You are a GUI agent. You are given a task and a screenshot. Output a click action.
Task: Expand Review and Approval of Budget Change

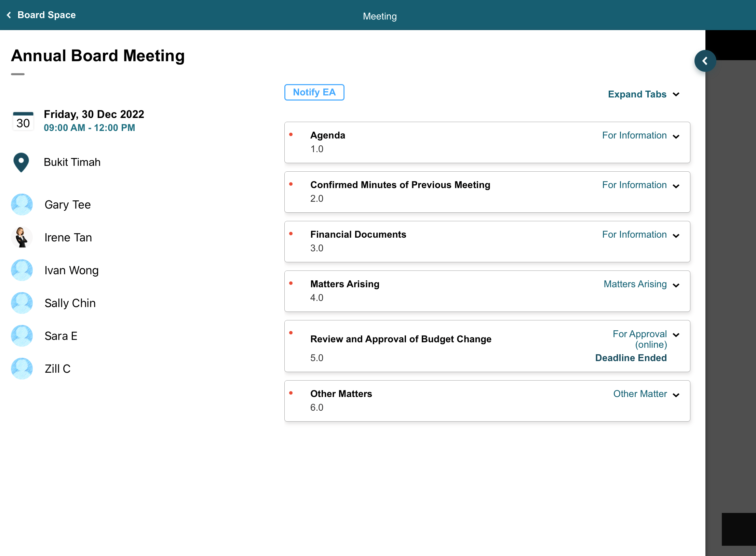coord(676,335)
